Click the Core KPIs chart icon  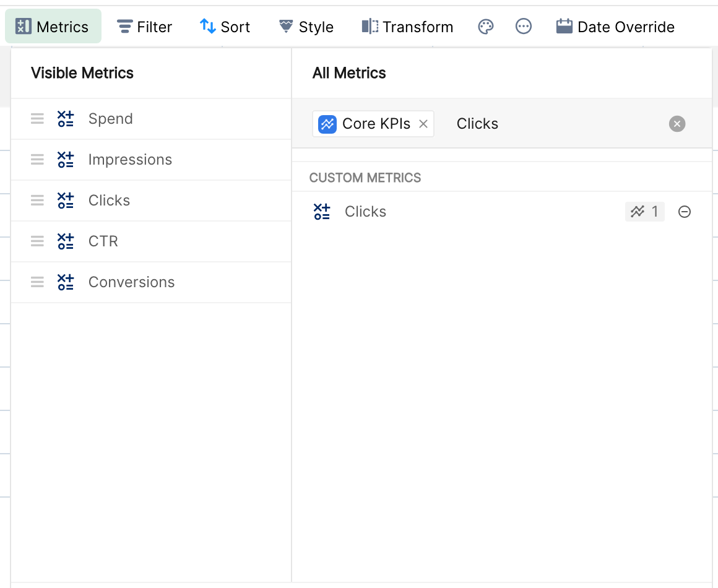327,124
